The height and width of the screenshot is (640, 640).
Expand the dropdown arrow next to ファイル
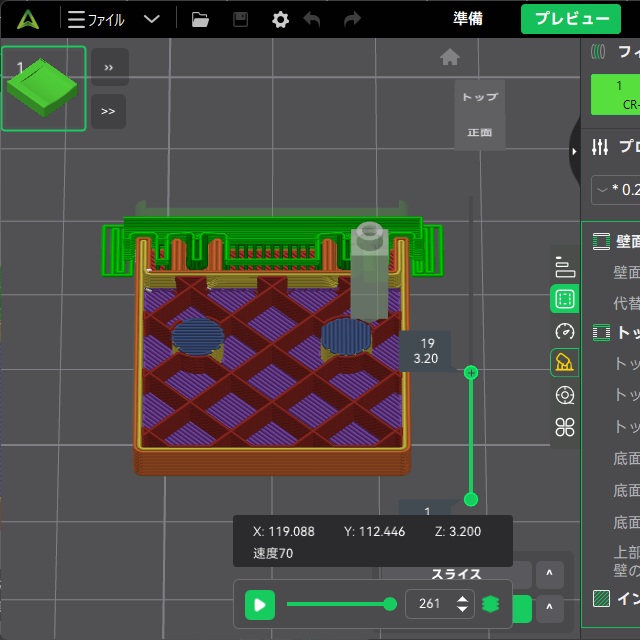pyautogui.click(x=152, y=19)
